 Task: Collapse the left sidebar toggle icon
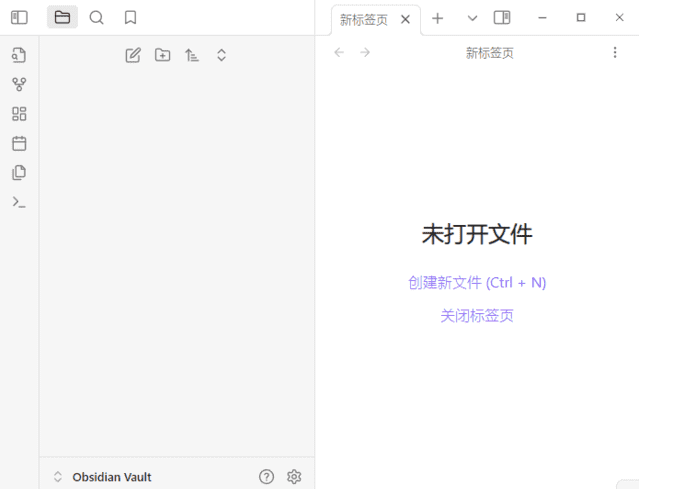19,18
